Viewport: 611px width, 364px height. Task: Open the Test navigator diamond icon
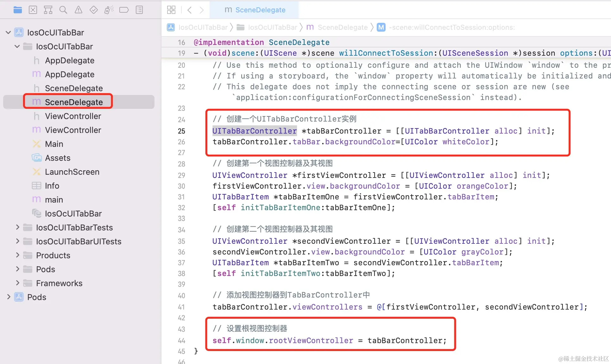click(94, 10)
